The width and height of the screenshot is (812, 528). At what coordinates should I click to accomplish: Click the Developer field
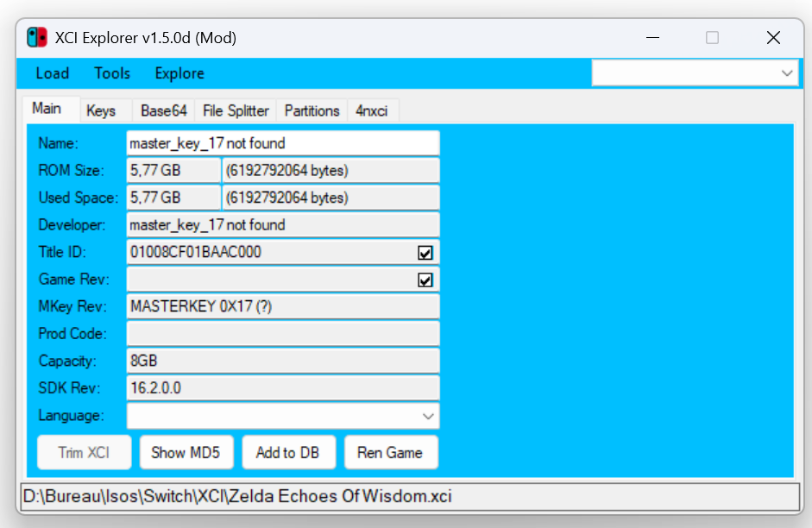[x=283, y=224]
